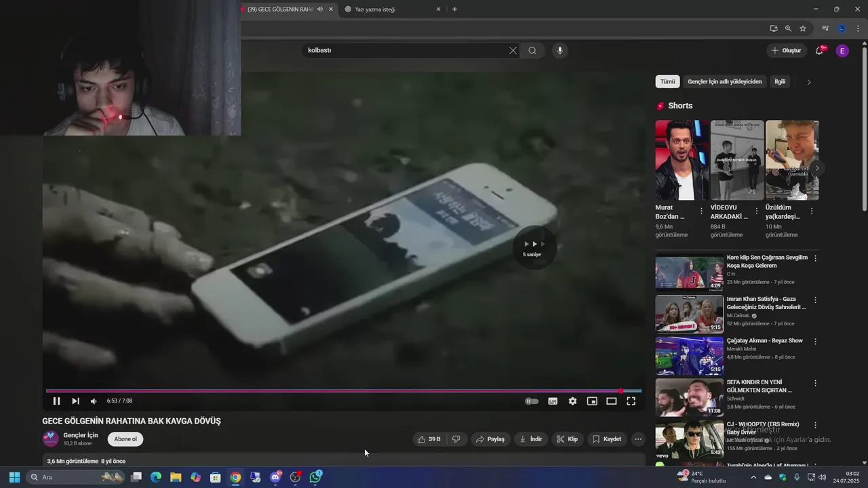This screenshot has width=868, height=488.
Task: Skip to next video in player
Action: tap(75, 401)
